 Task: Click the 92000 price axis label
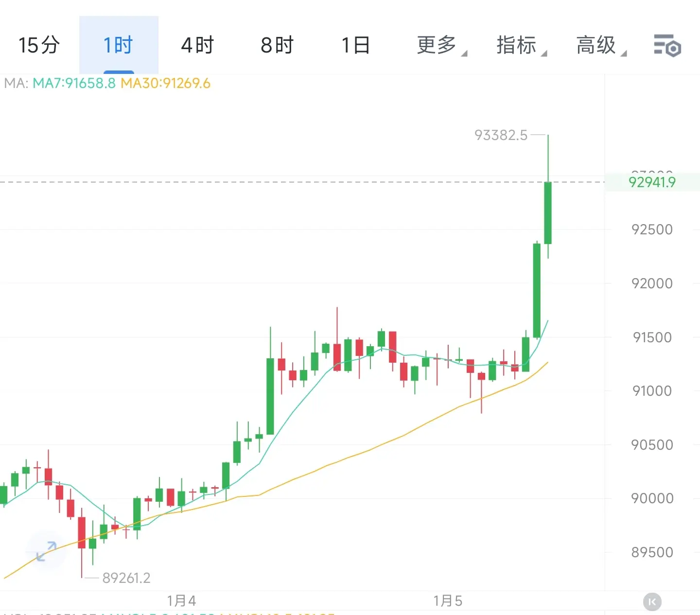(x=652, y=283)
